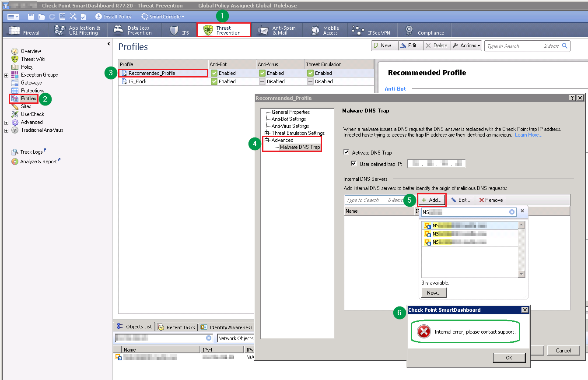Click the Refresh arrow icon in the toolbar

pos(52,17)
